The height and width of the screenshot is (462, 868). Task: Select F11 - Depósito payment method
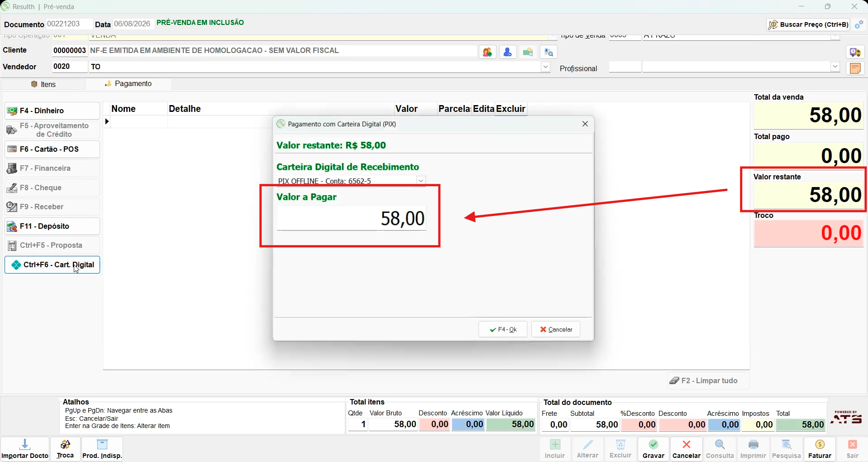click(x=52, y=226)
